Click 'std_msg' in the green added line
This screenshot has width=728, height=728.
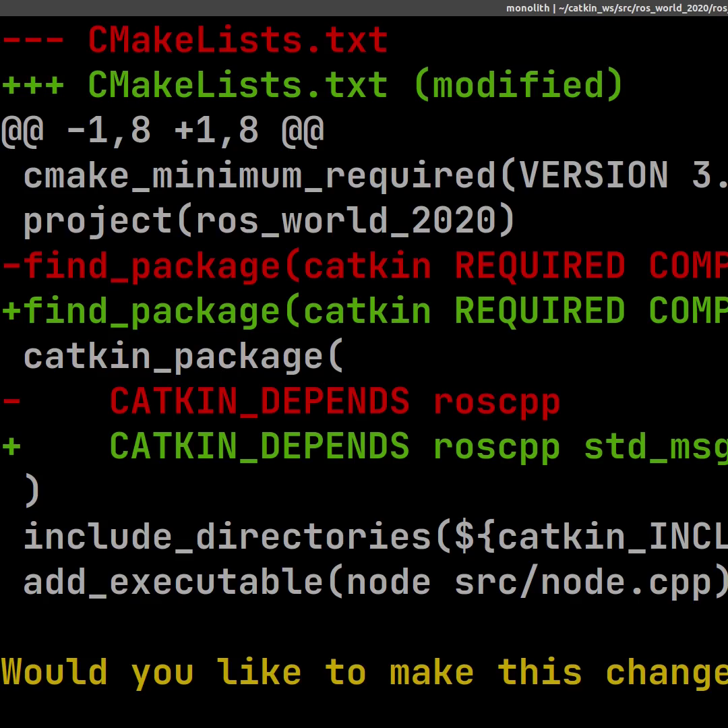(655, 447)
